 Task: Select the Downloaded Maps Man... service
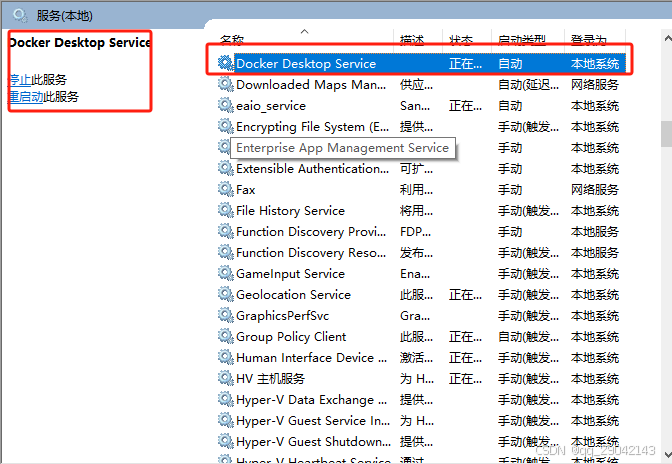[311, 84]
